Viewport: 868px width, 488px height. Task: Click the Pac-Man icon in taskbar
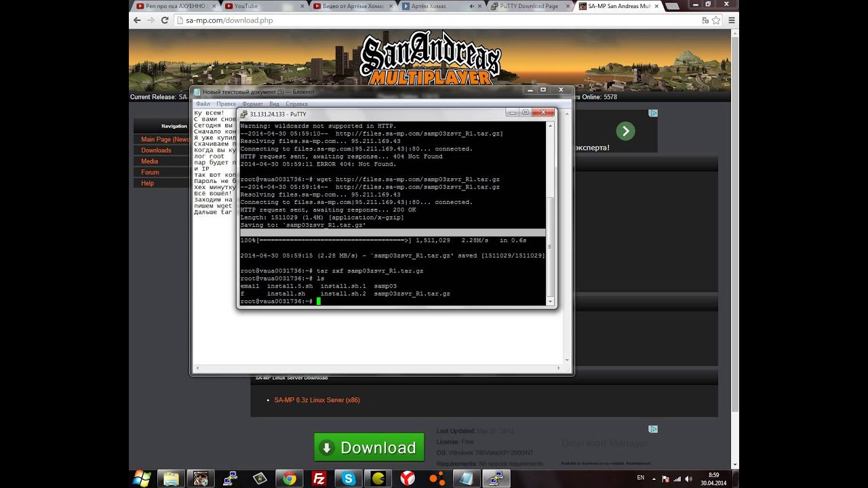(378, 479)
